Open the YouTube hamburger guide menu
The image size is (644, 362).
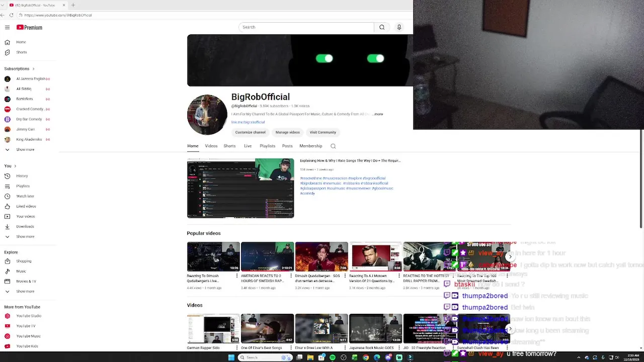(x=7, y=27)
